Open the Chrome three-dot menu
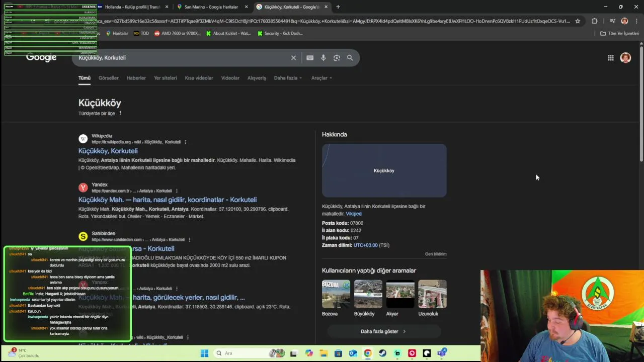This screenshot has height=362, width=644. click(x=636, y=21)
